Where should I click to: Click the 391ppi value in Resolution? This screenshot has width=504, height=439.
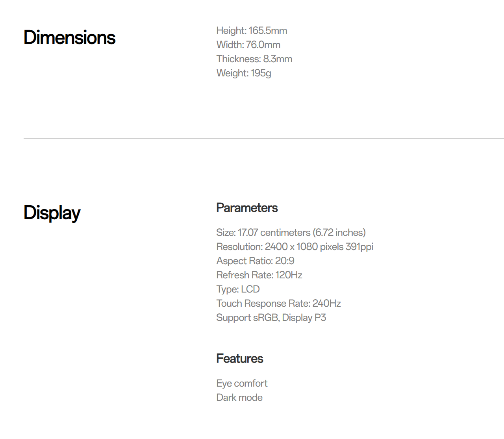click(x=359, y=247)
